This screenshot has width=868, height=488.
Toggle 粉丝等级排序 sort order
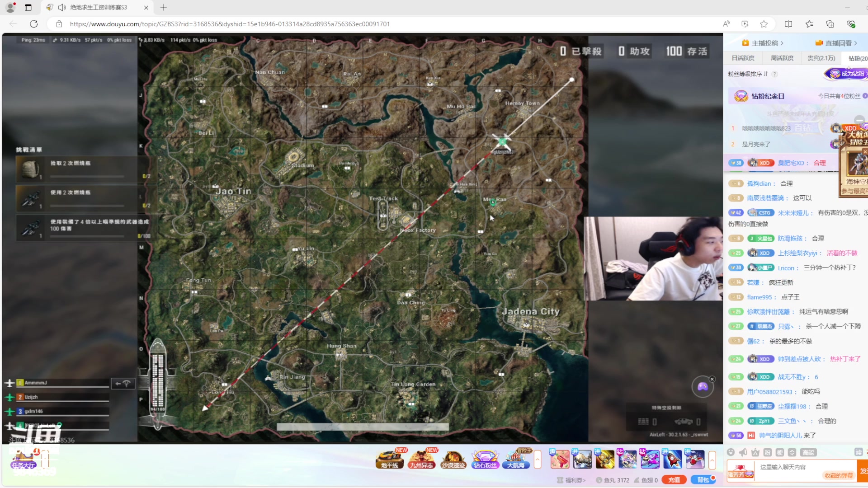748,74
